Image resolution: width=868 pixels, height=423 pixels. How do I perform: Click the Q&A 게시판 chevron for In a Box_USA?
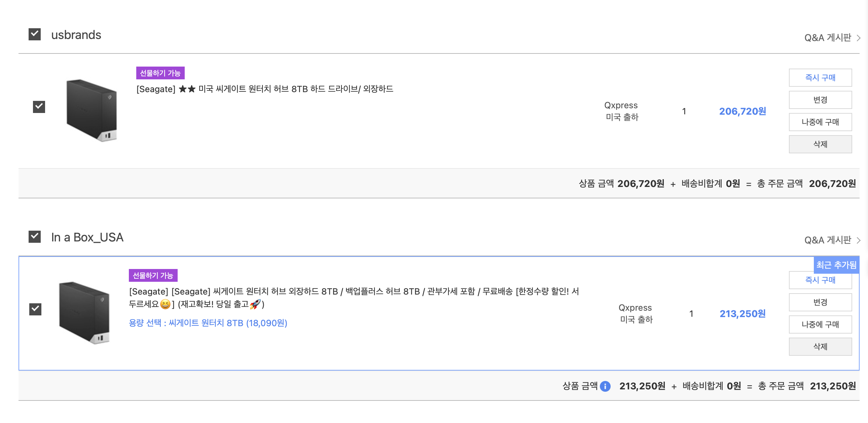(x=858, y=240)
